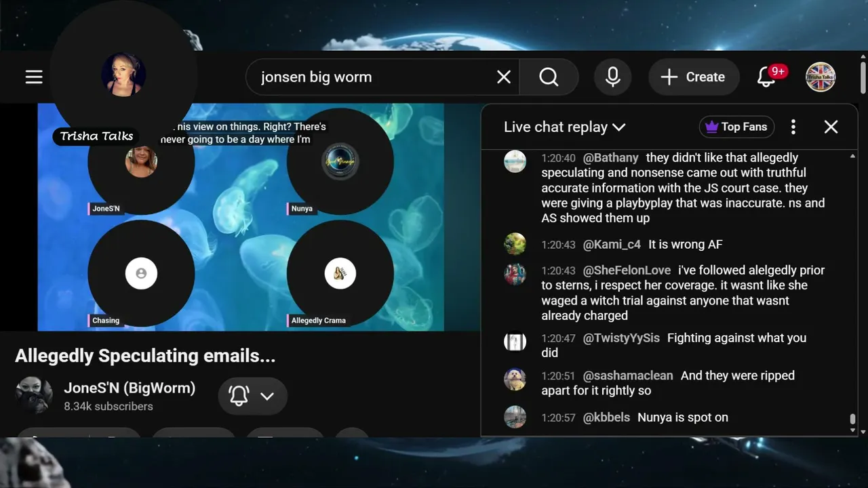
Task: Click the 1:20:51 timestamp in chat
Action: coord(558,376)
